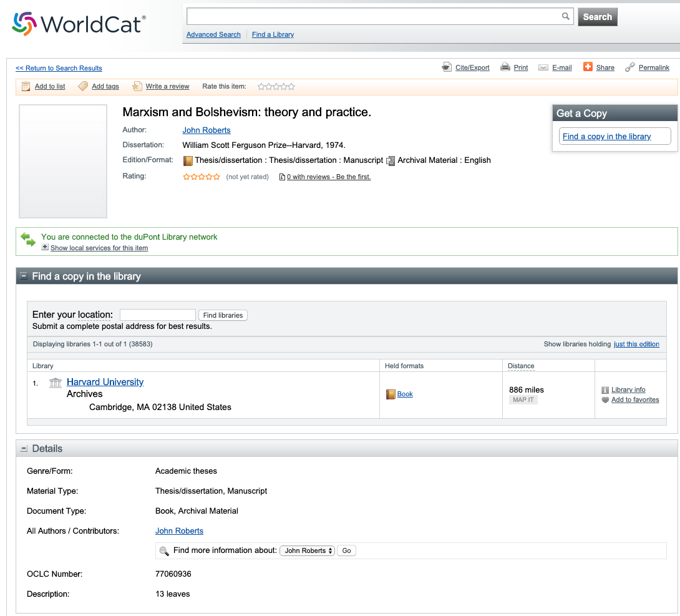Click the Library info icon
The height and width of the screenshot is (616, 680).
[605, 390]
